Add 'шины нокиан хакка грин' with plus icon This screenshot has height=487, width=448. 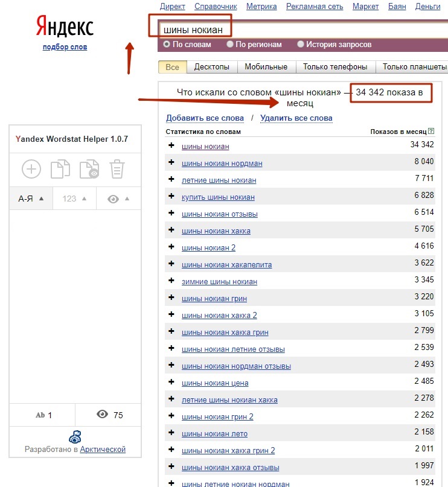171,331
